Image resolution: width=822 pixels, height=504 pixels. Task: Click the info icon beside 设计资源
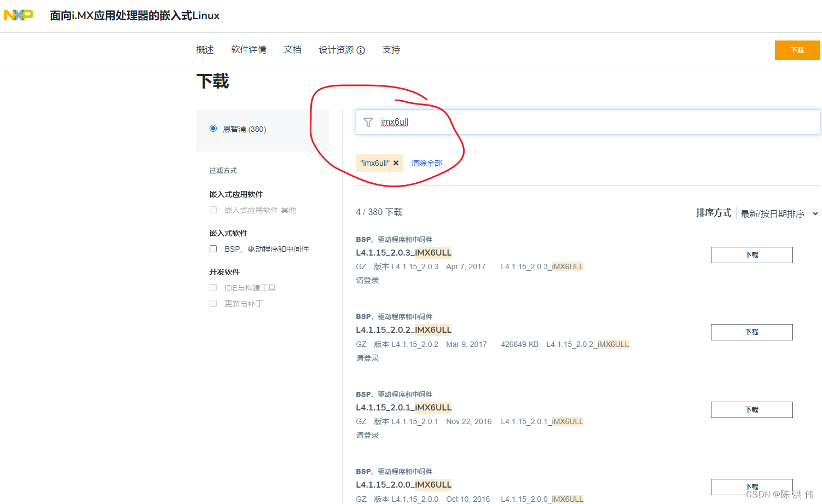(x=361, y=50)
